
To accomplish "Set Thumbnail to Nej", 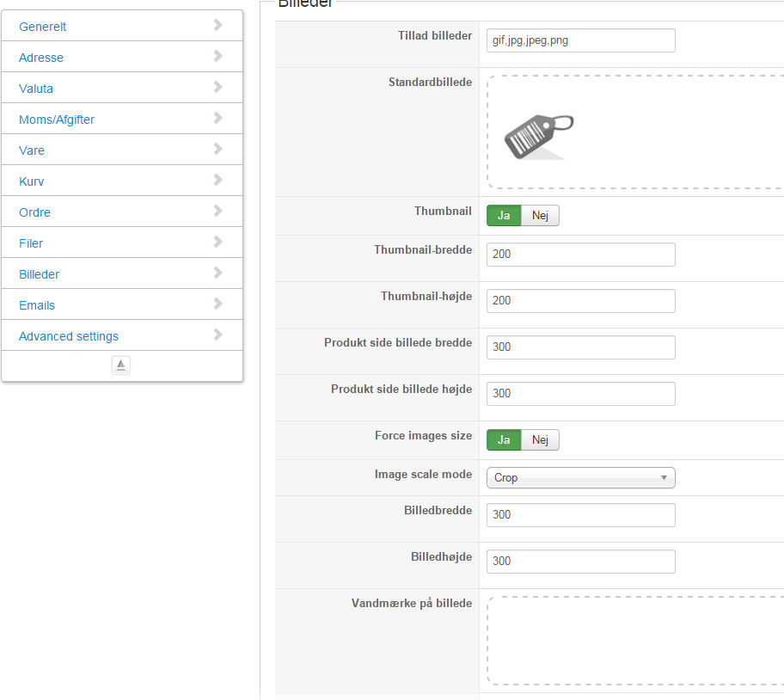I will (x=540, y=215).
